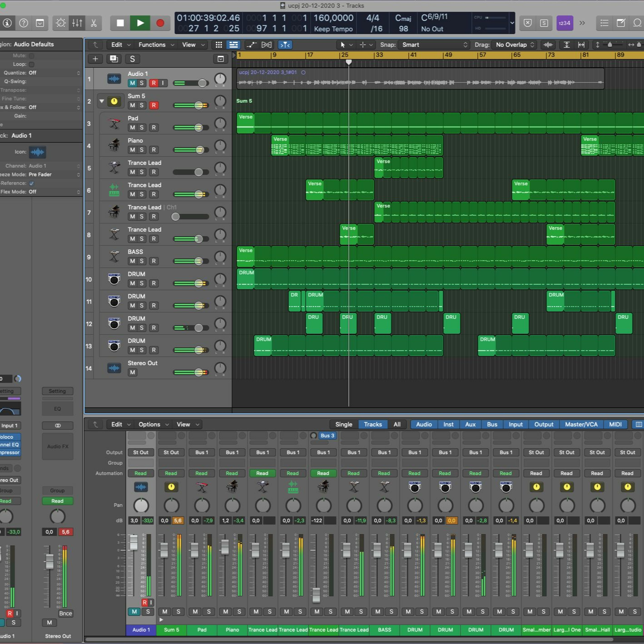644x644 pixels.
Task: Click the green Play button
Action: 140,23
